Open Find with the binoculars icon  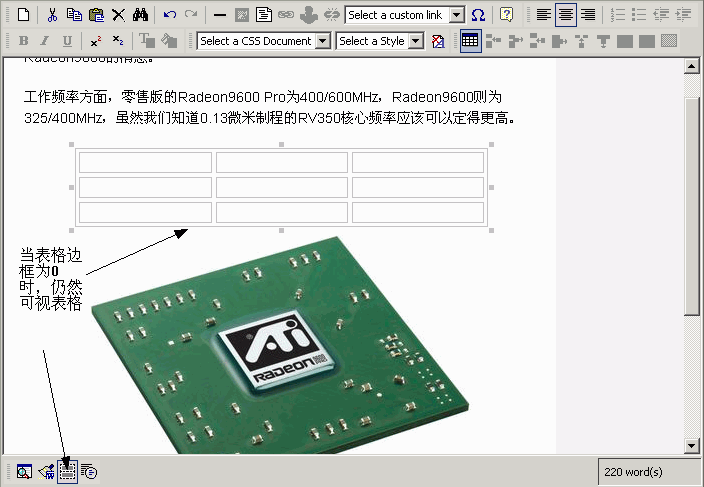point(141,15)
